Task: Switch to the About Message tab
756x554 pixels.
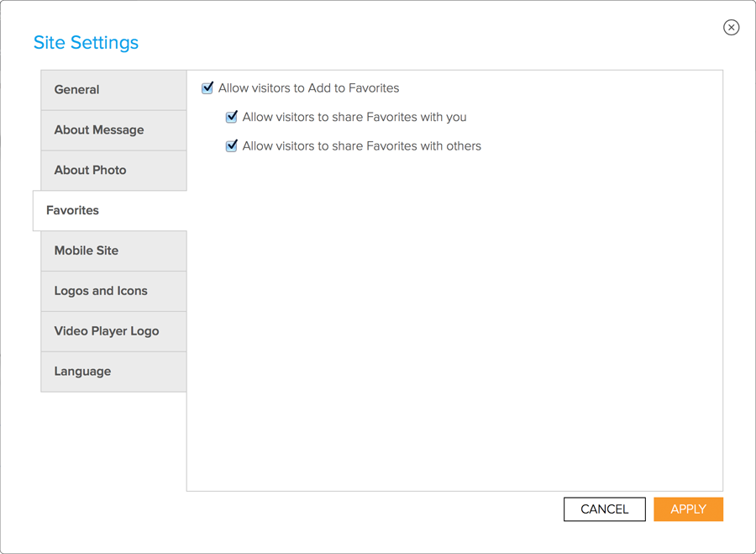Action: [x=113, y=130]
